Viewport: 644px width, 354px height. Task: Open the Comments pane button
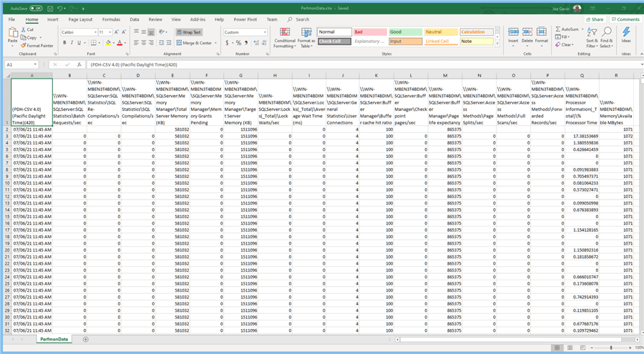[625, 19]
